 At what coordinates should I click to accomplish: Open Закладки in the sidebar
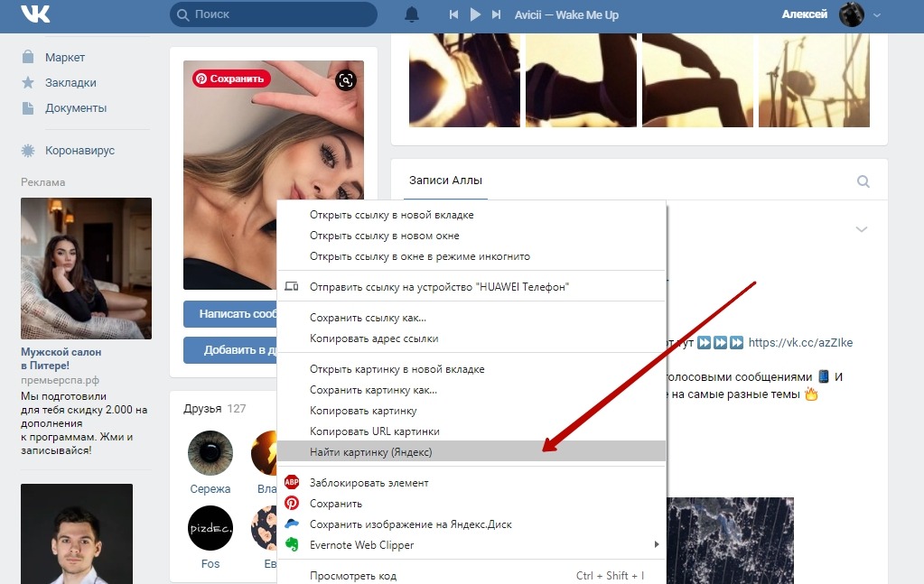tap(70, 82)
